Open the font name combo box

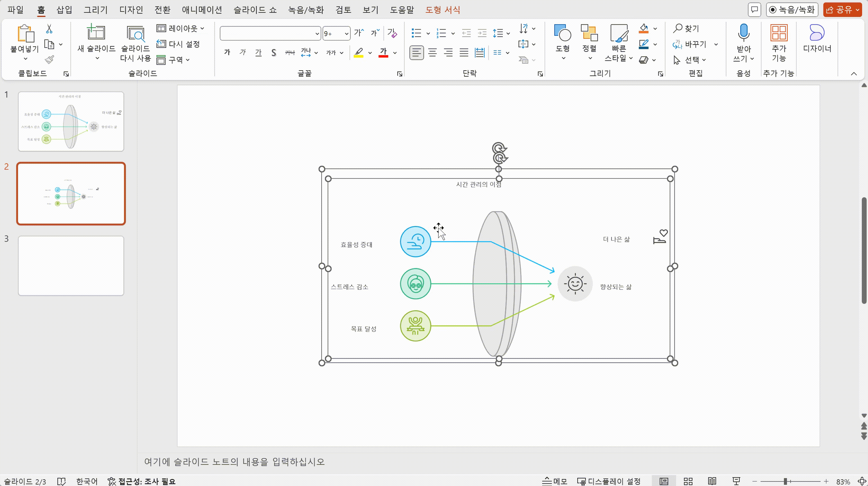pos(270,33)
